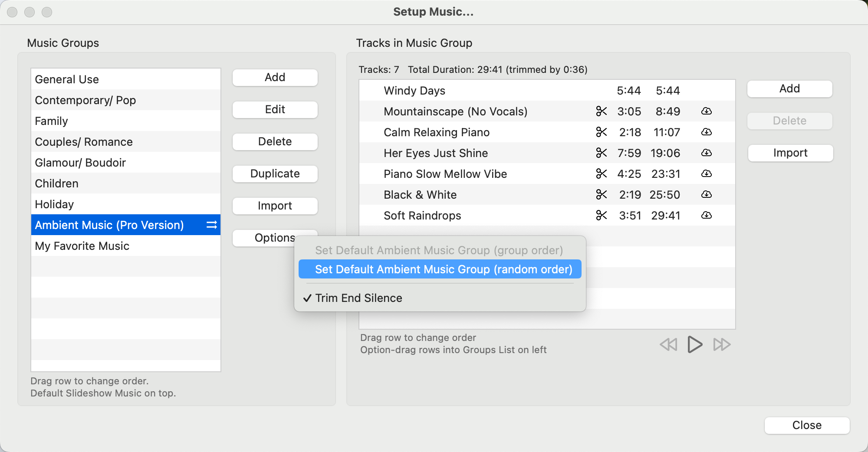Click shuffle icon on Ambient Music group

[x=211, y=225]
